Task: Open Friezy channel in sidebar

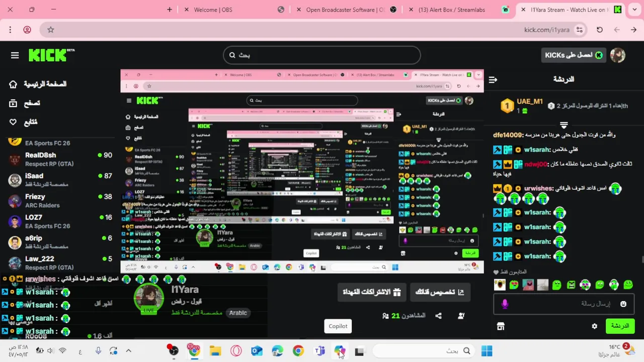Action: click(60, 201)
